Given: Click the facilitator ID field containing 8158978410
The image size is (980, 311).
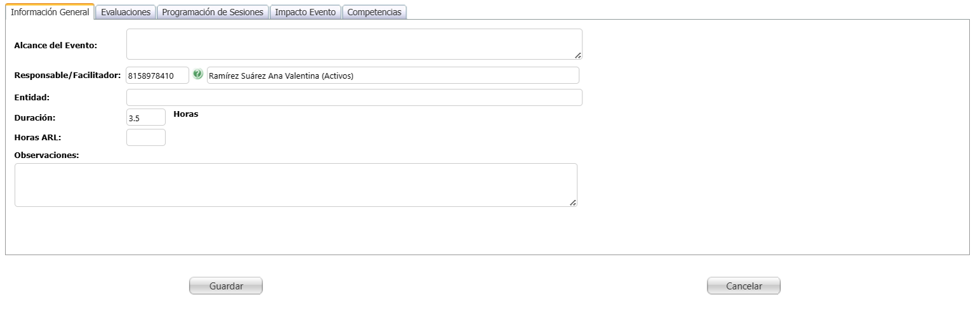Looking at the screenshot, I should click(158, 76).
